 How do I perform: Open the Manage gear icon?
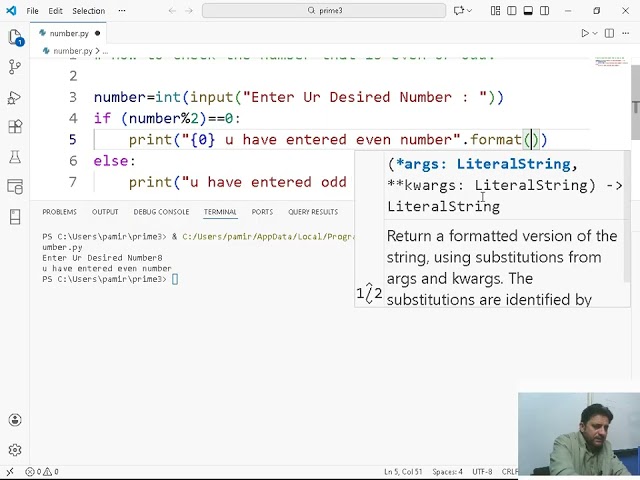[15, 449]
